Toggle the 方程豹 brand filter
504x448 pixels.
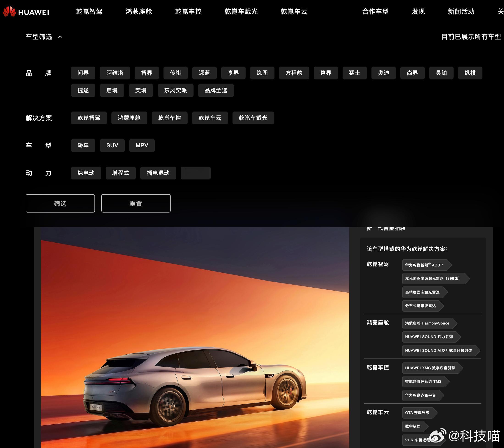(x=294, y=73)
